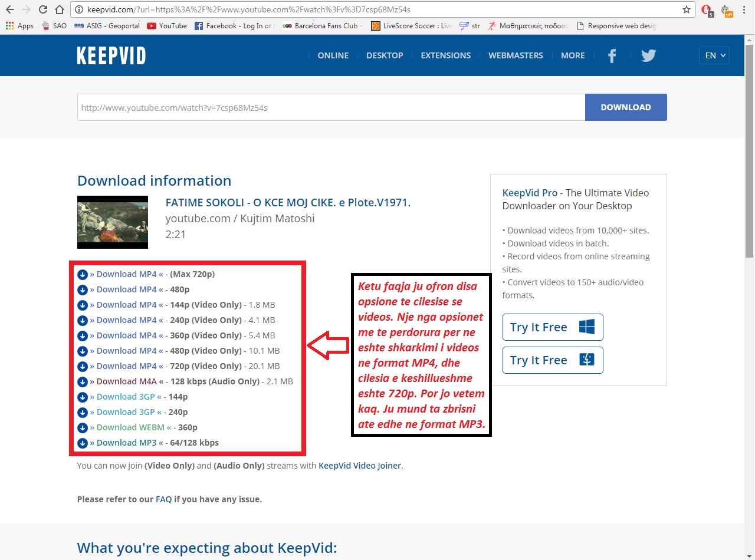The height and width of the screenshot is (560, 755).
Task: Open Apps grid in bookmarks bar
Action: pyautogui.click(x=19, y=26)
